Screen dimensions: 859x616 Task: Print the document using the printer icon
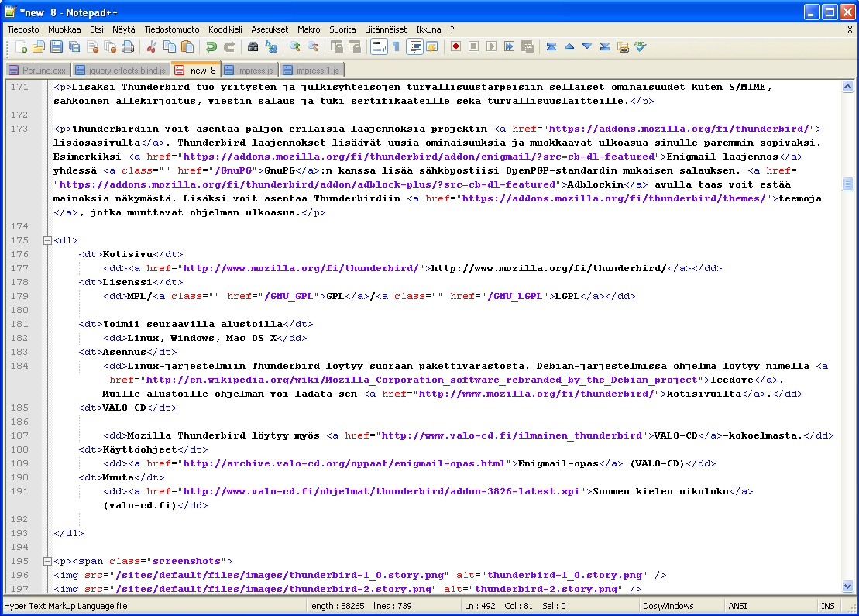[x=128, y=47]
